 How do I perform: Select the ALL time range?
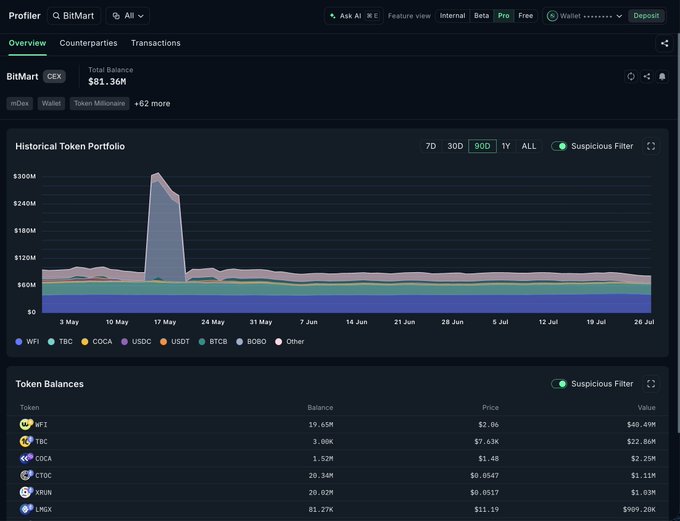coord(529,146)
